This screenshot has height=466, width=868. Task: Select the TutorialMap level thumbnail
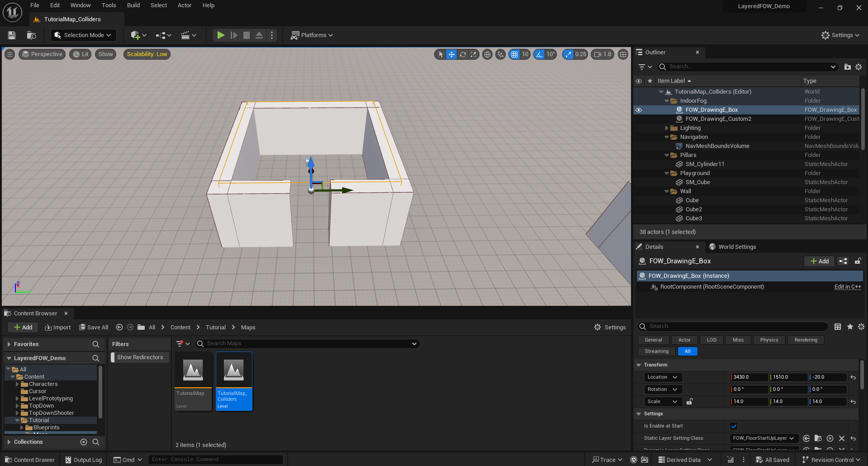coord(193,381)
